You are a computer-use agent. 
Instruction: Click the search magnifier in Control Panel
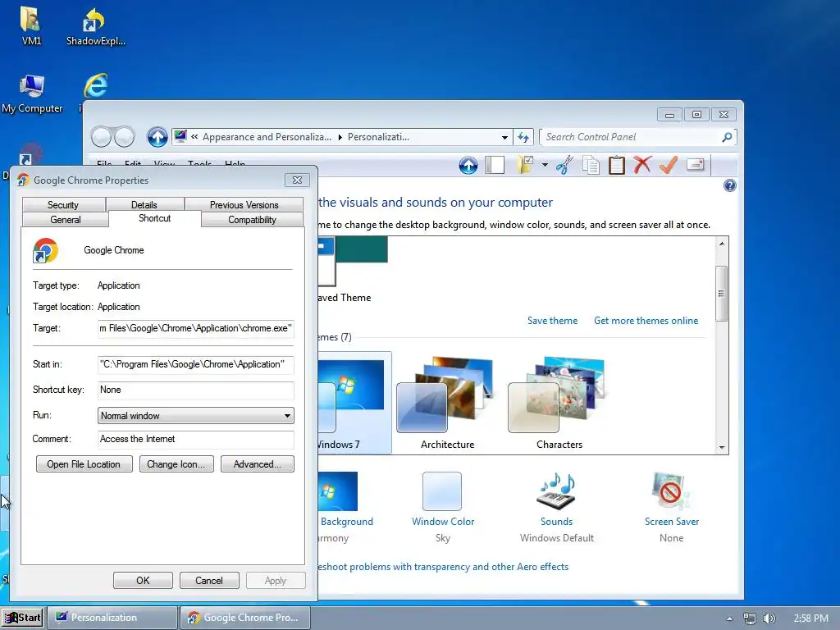click(x=727, y=137)
